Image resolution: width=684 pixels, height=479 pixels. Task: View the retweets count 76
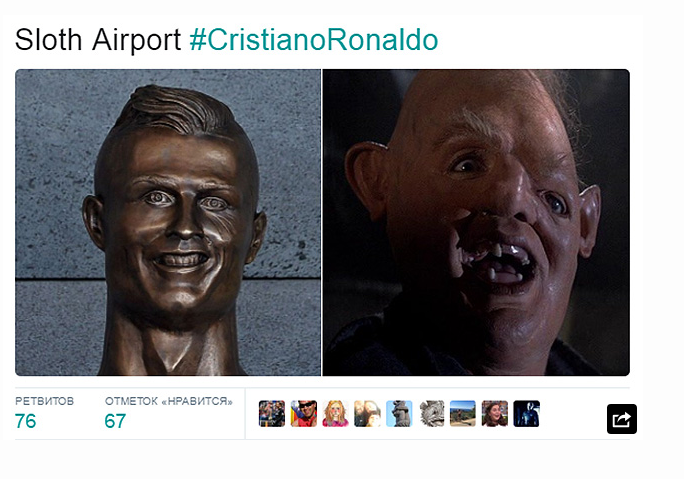44,413
